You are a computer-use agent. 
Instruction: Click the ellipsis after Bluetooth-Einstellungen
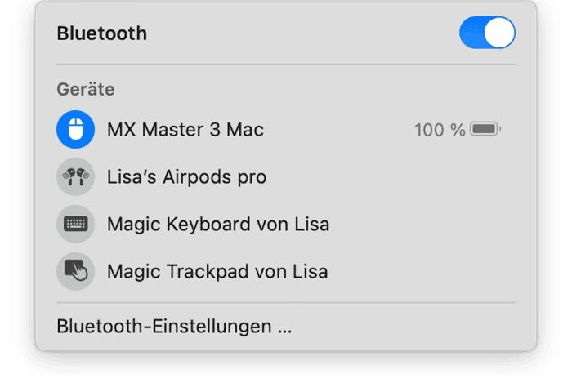pos(284,331)
